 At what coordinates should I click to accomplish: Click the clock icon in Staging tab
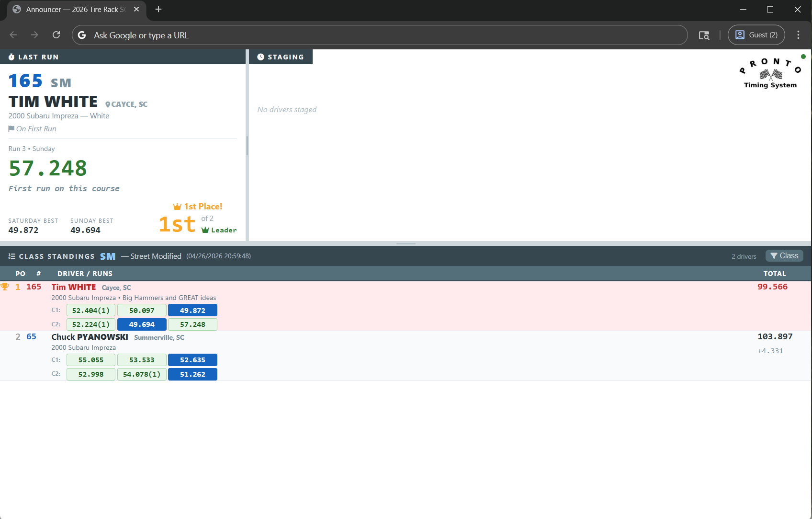[261, 57]
